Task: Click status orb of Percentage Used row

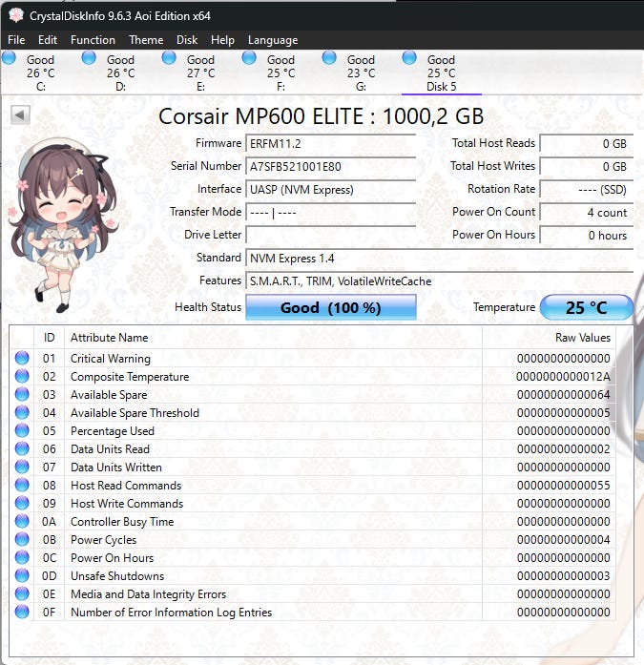Action: point(22,430)
